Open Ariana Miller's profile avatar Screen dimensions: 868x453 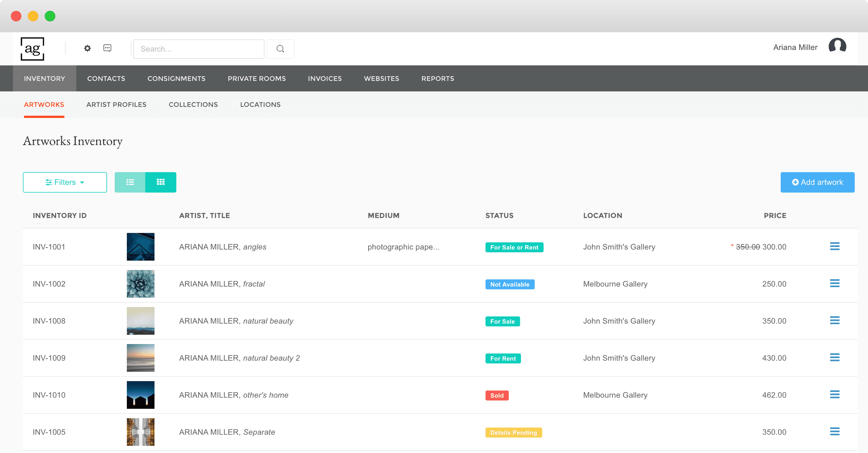point(837,47)
